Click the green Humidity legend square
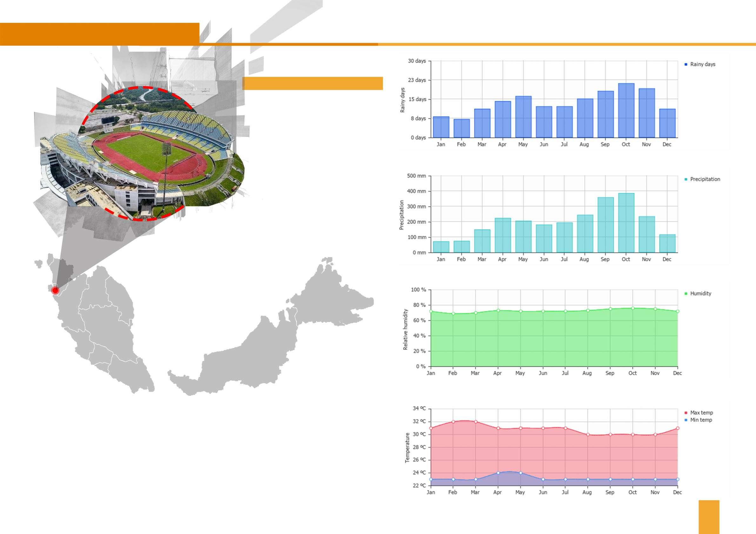The image size is (756, 534). (686, 293)
